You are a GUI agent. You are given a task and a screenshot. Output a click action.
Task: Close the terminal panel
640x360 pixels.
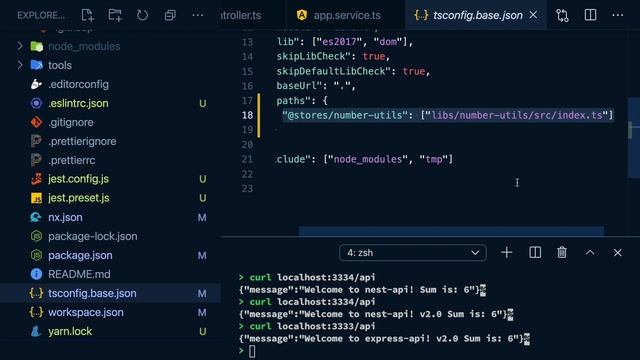(x=618, y=253)
